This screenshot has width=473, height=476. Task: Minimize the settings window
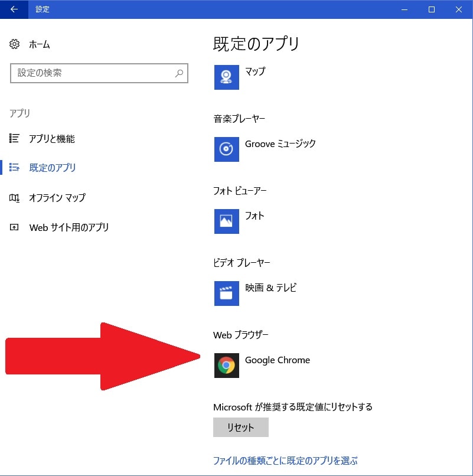tap(405, 9)
